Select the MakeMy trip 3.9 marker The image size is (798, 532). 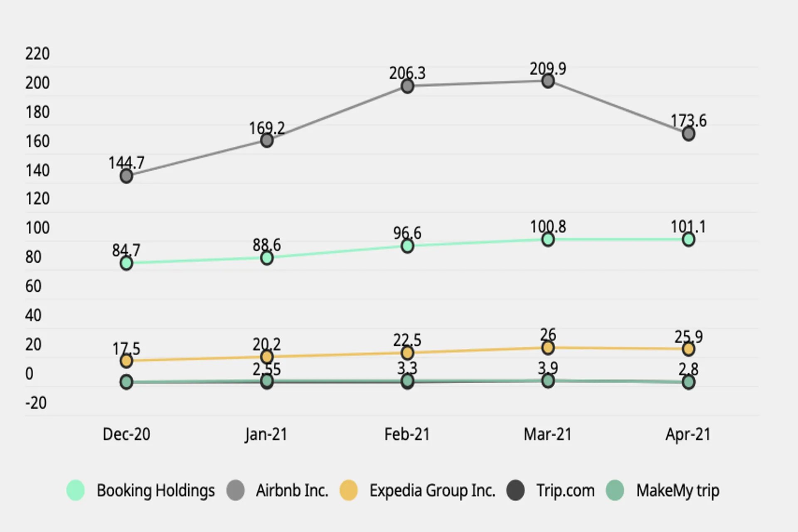coord(548,380)
